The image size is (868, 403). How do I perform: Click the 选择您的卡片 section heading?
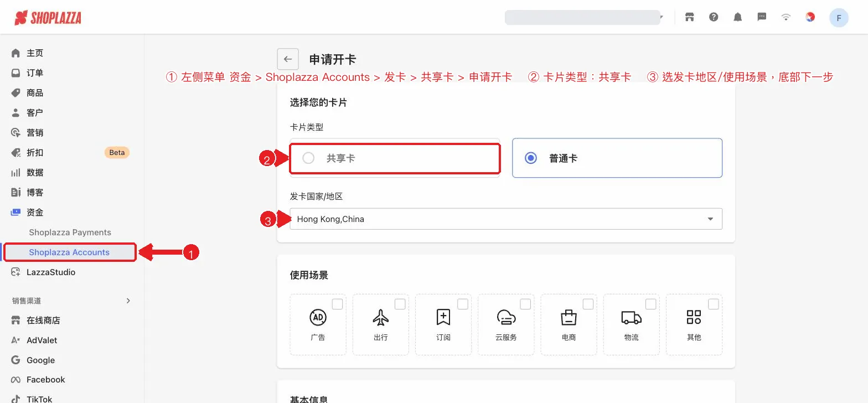318,102
